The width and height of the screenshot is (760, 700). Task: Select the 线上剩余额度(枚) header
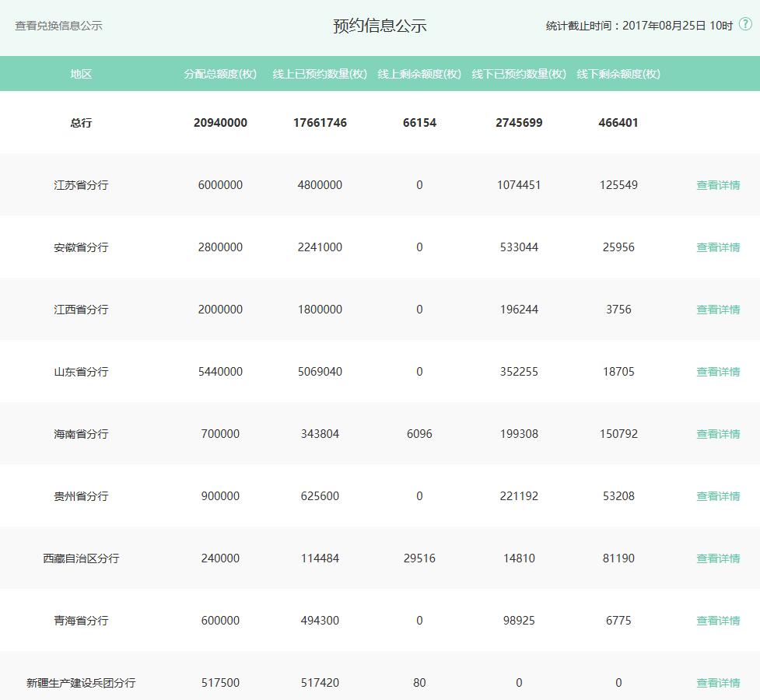click(419, 74)
